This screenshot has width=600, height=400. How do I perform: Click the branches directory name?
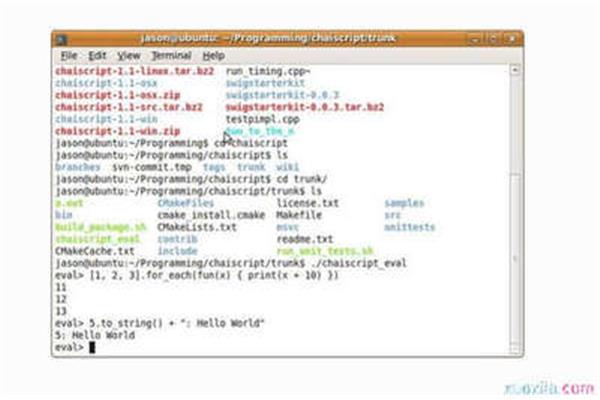[x=78, y=167]
